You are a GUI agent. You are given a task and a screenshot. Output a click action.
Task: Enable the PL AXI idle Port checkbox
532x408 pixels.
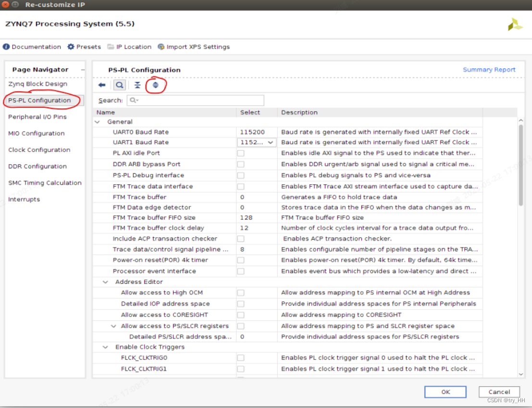pos(241,153)
